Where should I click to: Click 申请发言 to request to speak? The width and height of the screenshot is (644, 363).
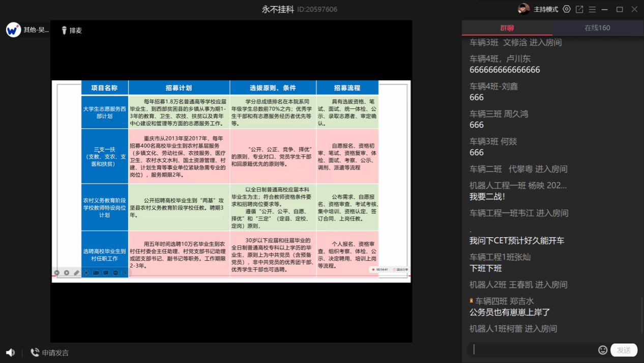click(x=50, y=353)
